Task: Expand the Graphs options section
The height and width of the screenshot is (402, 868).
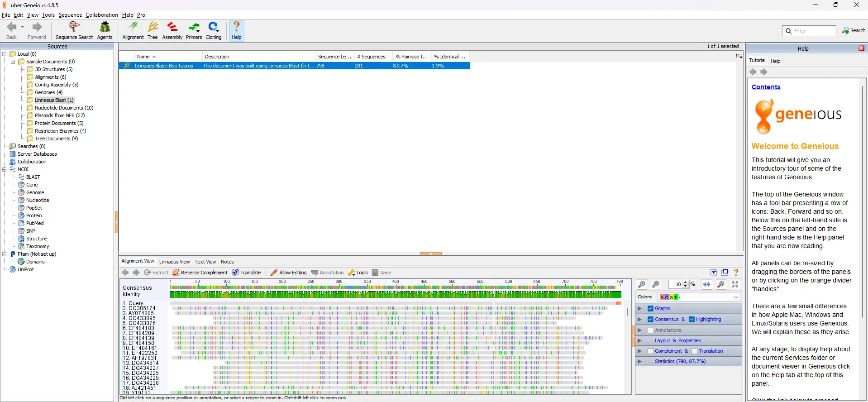Action: 639,308
